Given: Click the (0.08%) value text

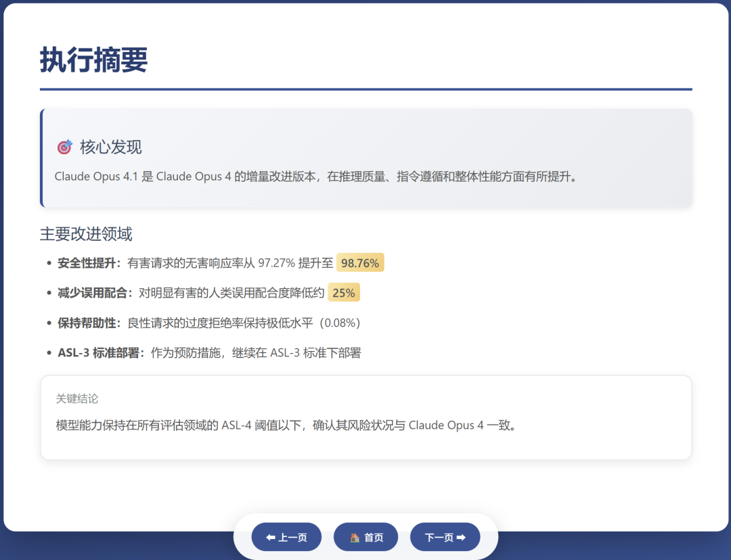Looking at the screenshot, I should (x=339, y=323).
